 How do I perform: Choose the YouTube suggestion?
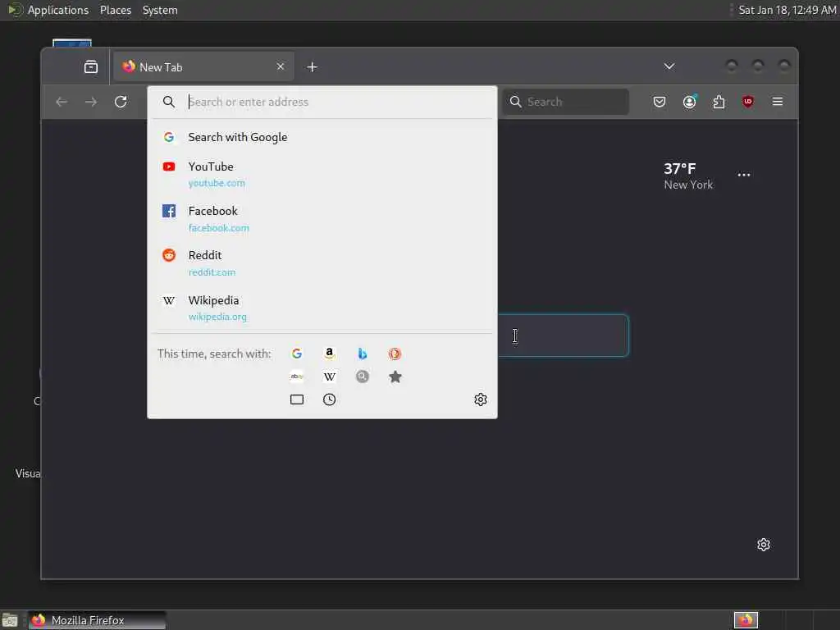pos(322,174)
